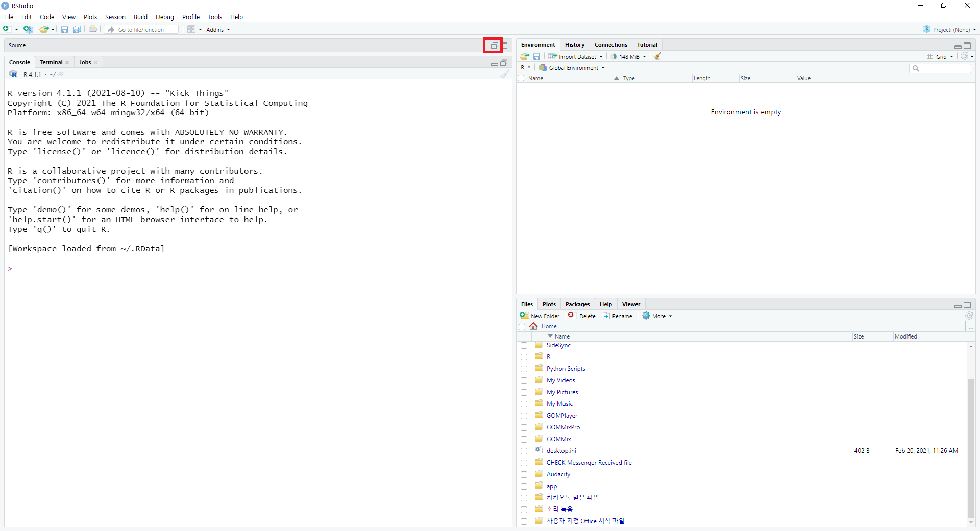Image resolution: width=980 pixels, height=531 pixels.
Task: Click the Rename button in Files
Action: point(617,316)
